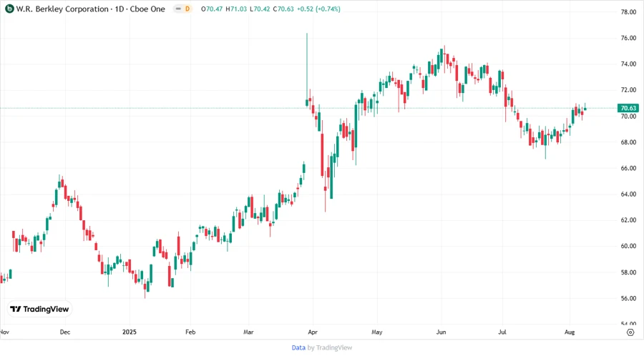Click the W.R. Berkley logo icon
Viewport: 644px width, 356px height.
[x=9, y=9]
